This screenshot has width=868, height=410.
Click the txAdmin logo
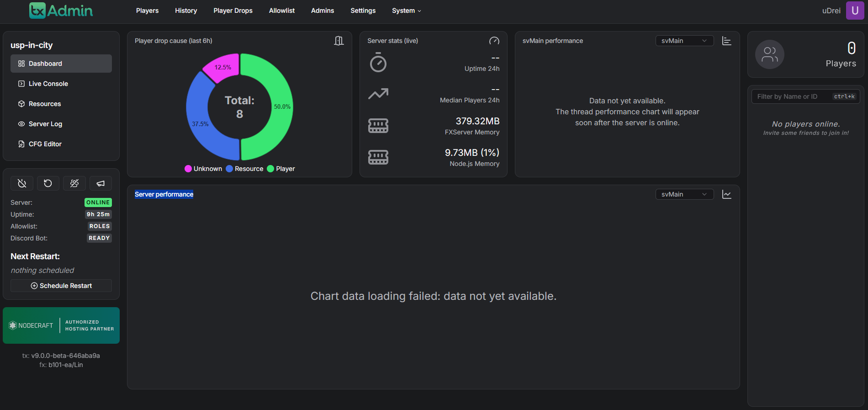pos(61,11)
